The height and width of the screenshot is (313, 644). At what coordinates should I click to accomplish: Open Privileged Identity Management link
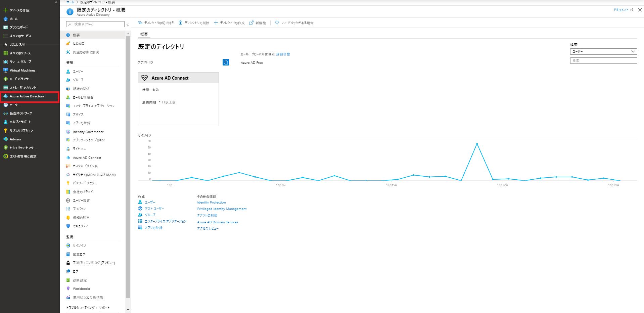(222, 209)
